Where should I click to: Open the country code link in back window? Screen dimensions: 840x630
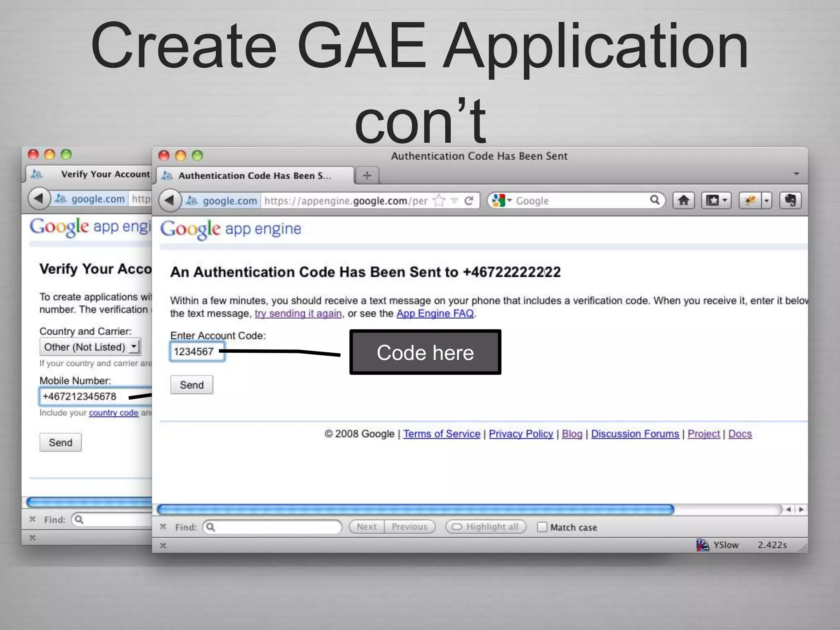114,413
